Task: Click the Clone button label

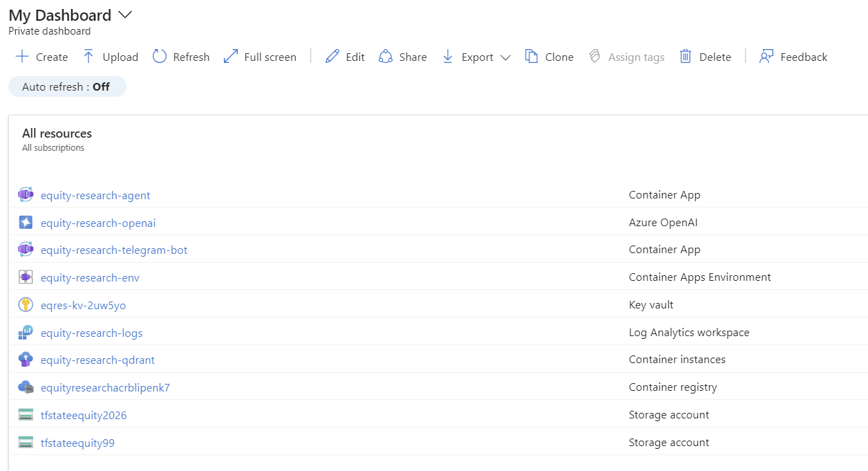Action: [559, 57]
